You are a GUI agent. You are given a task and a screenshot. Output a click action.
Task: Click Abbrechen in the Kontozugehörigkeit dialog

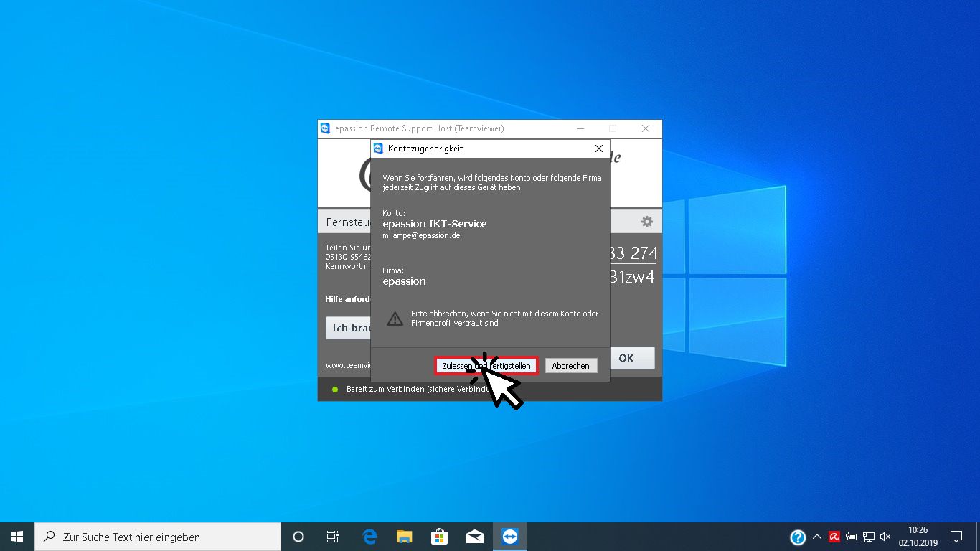point(571,366)
